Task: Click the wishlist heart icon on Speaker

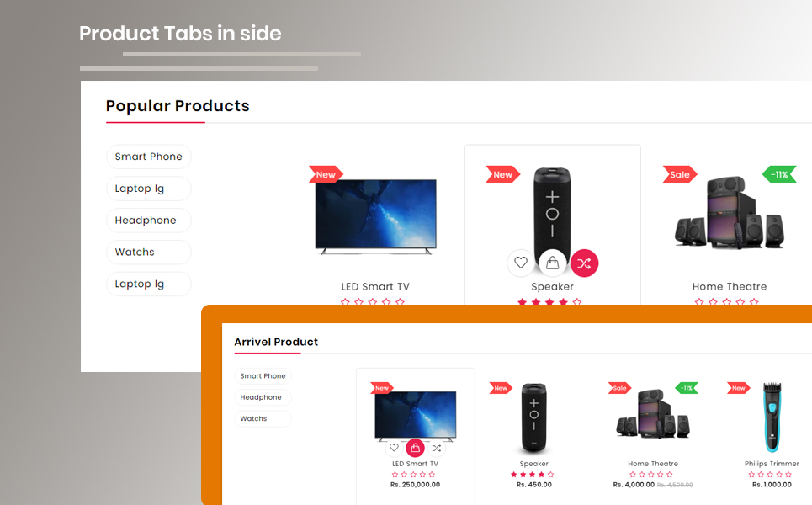Action: click(x=521, y=263)
